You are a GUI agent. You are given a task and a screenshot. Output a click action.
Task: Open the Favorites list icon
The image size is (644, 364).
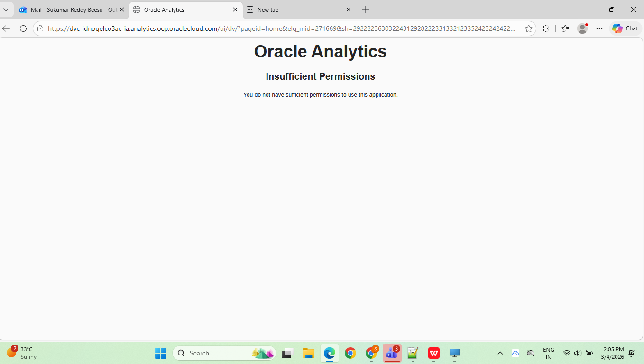565,28
